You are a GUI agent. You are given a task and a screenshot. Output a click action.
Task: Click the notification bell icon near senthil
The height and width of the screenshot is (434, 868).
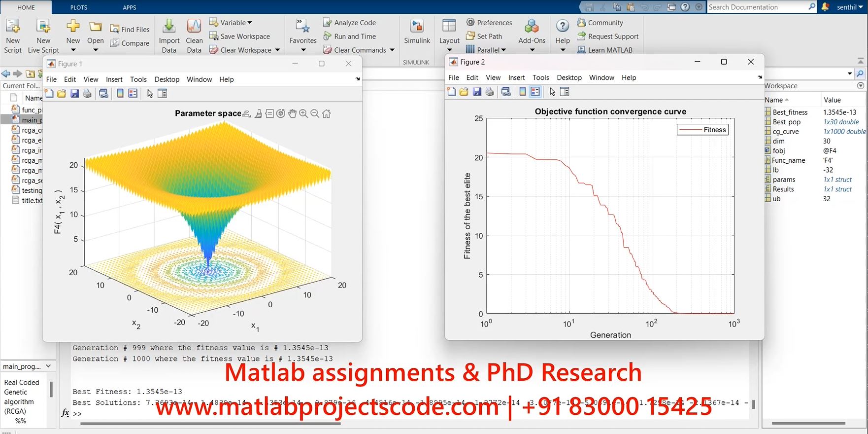coord(825,7)
